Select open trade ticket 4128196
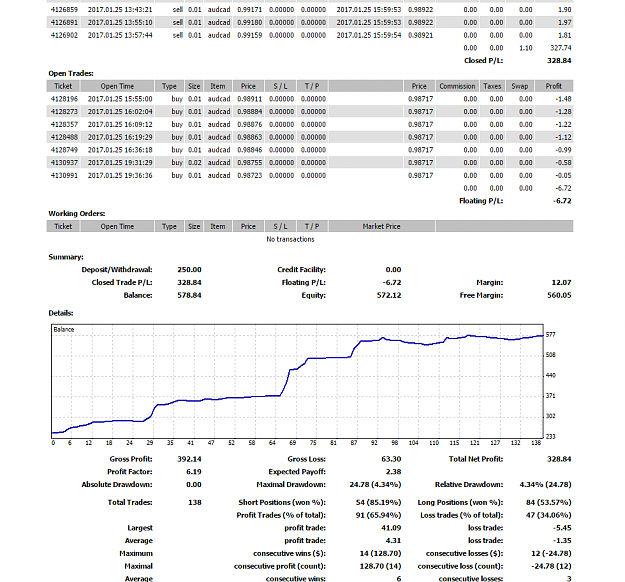 point(64,99)
